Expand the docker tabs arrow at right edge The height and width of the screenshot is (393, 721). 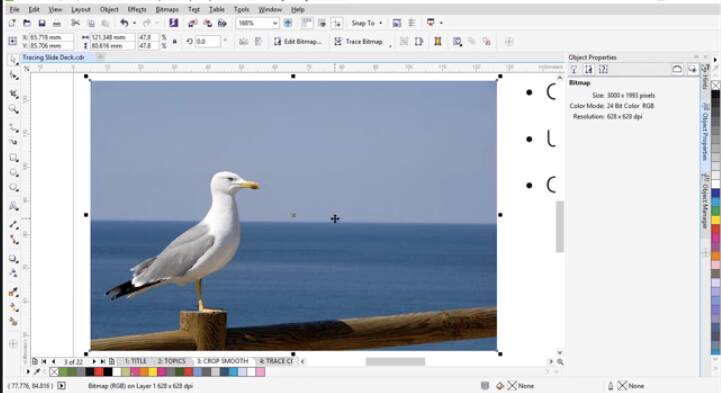point(715,60)
